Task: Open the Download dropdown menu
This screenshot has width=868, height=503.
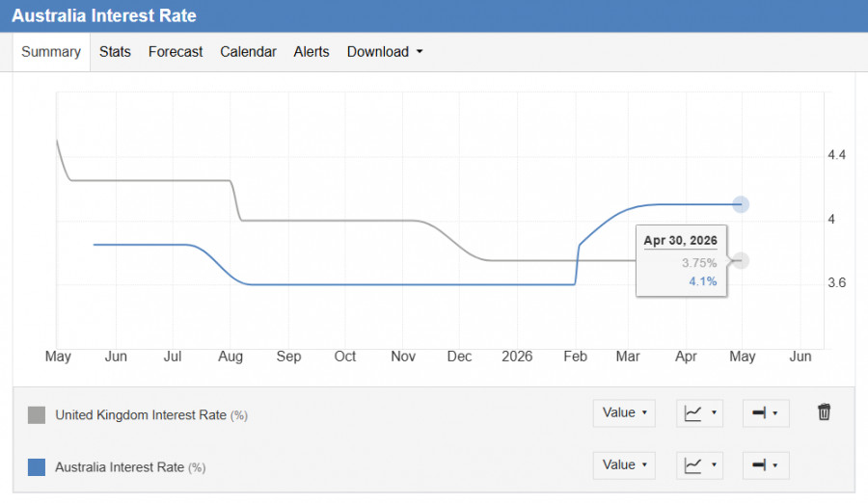Action: pos(385,52)
